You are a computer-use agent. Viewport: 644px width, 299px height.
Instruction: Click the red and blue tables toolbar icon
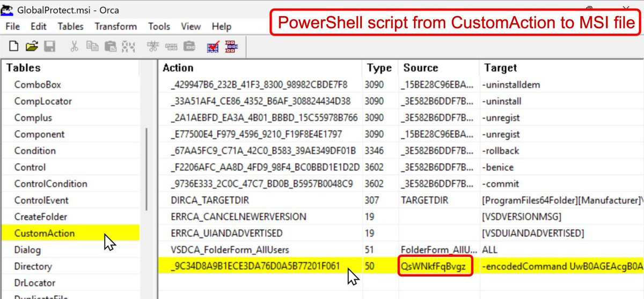[231, 47]
